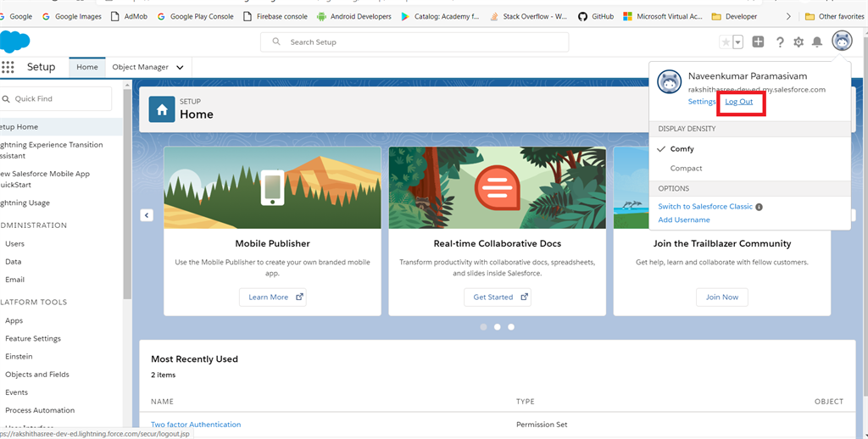
Task: Click external link icon on Get Started
Action: 524,297
